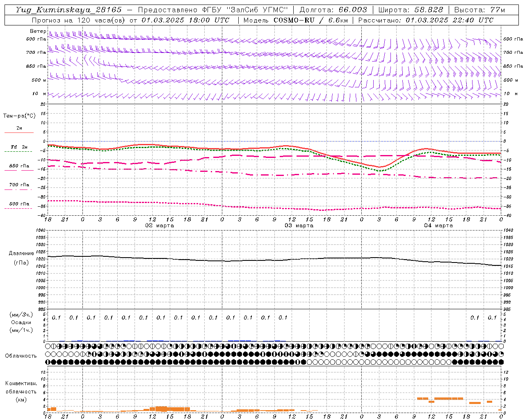Click the red 2м temperature curve minimum on 04 марта
This screenshot has height=420, width=525.
pos(380,167)
